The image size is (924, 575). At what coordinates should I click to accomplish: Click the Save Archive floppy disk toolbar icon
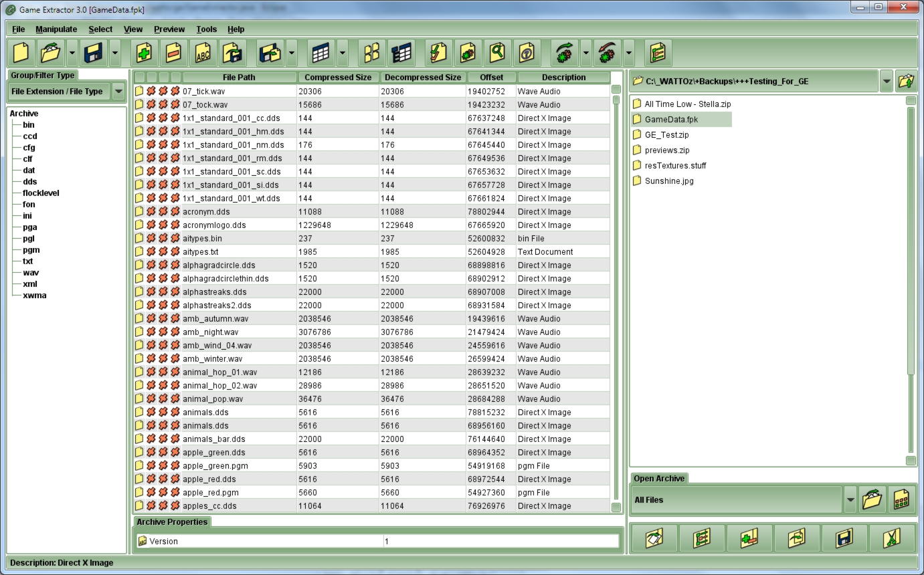point(93,53)
